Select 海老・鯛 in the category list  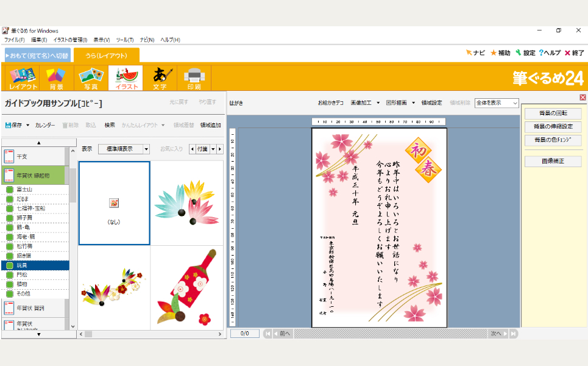pos(35,237)
